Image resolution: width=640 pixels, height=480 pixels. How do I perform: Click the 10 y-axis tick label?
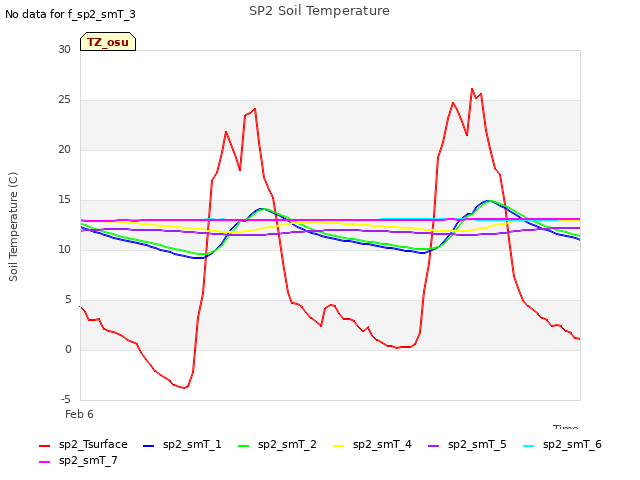pos(64,249)
